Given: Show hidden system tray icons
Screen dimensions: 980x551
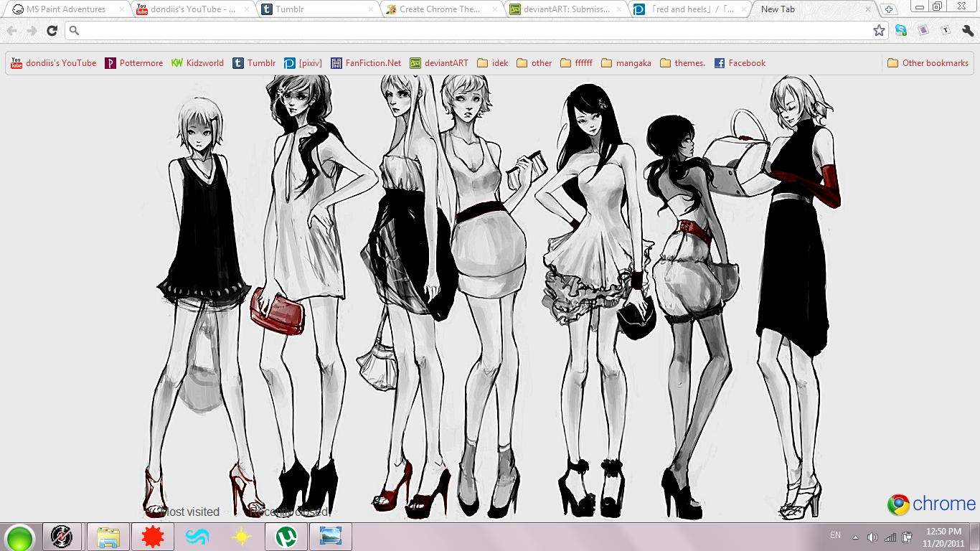Looking at the screenshot, I should 855,537.
